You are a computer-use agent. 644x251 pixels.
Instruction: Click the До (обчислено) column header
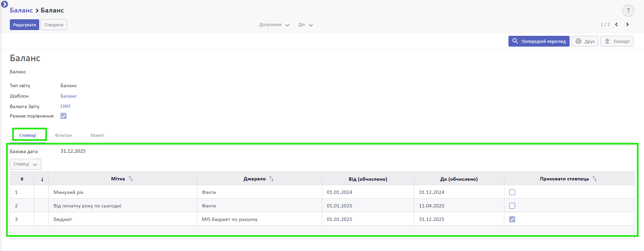pos(459,179)
